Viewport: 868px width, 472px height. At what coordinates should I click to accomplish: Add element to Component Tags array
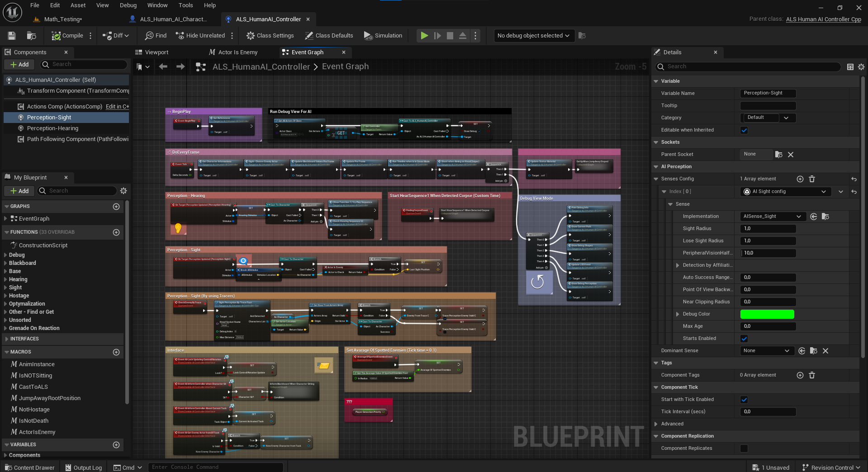click(x=800, y=375)
